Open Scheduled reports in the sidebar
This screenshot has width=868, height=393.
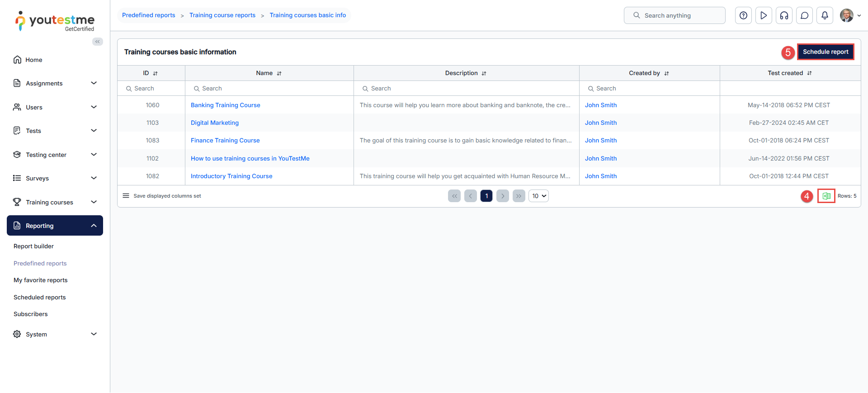pyautogui.click(x=40, y=297)
